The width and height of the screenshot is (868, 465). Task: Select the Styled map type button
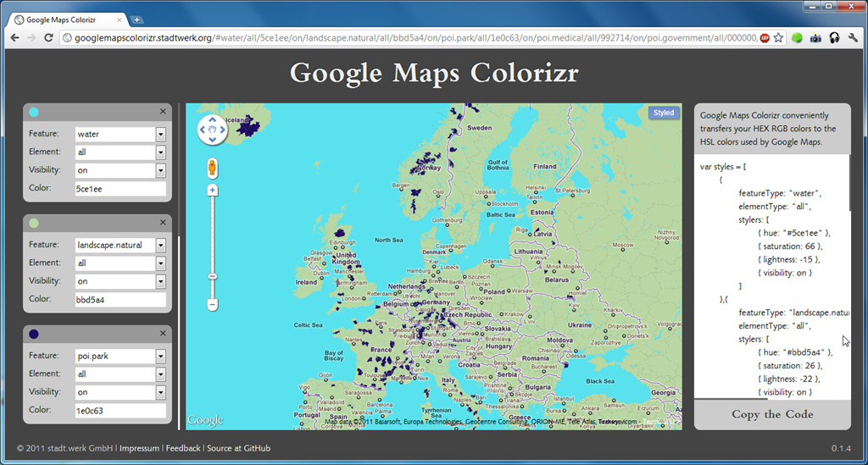[663, 113]
